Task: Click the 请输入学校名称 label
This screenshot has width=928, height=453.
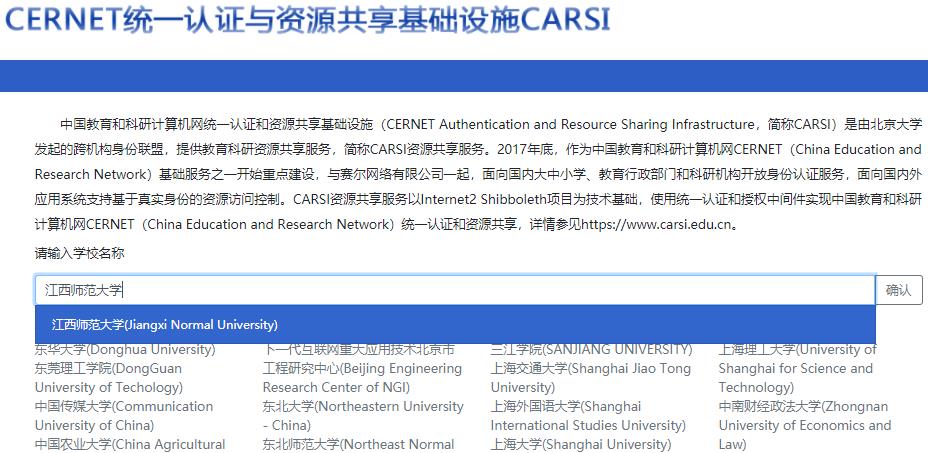Action: pyautogui.click(x=79, y=254)
